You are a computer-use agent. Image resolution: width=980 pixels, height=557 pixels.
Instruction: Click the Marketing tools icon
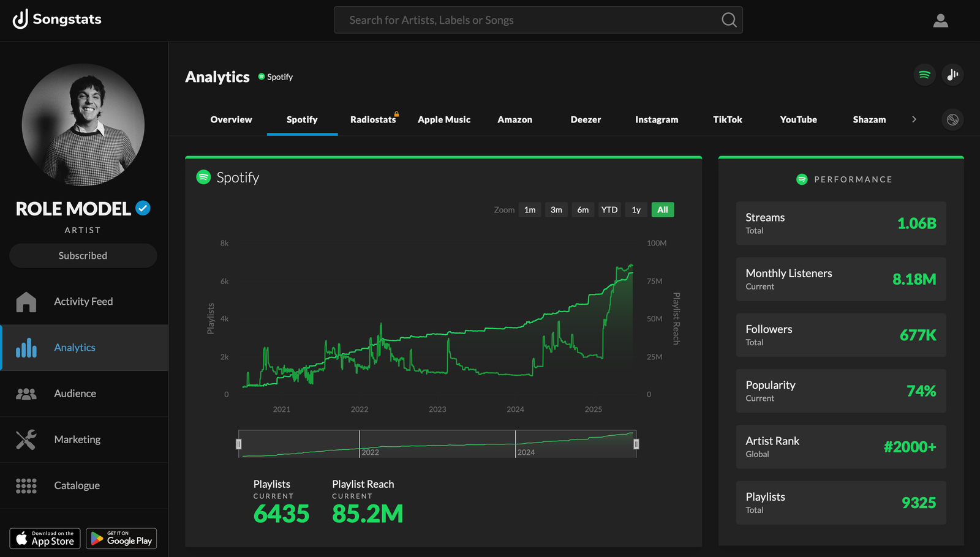click(x=26, y=439)
